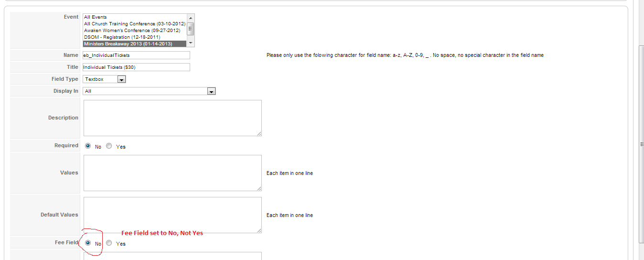The height and width of the screenshot is (260, 644).
Task: Click the Name field with eb_IndividualTickets
Action: [x=136, y=55]
